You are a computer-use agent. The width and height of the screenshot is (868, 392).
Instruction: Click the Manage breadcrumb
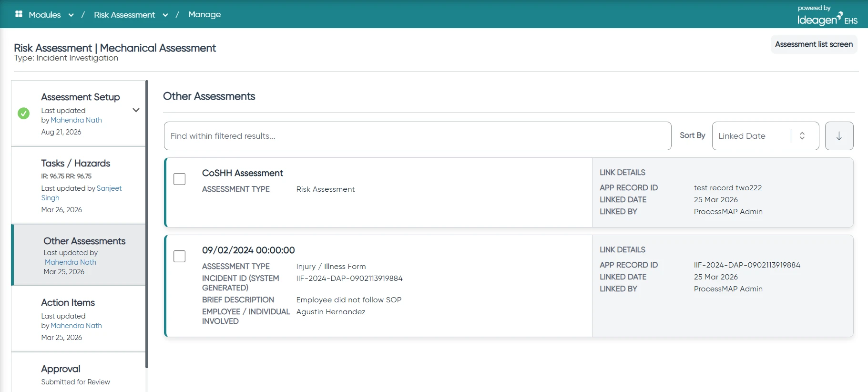[x=204, y=14]
